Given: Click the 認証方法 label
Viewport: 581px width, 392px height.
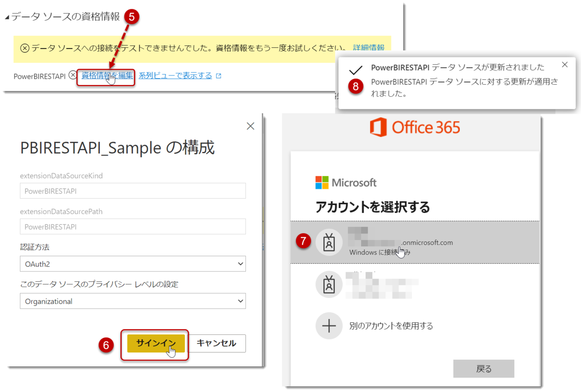Looking at the screenshot, I should 34,247.
